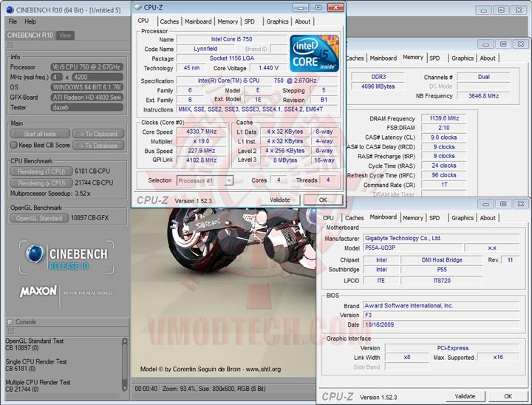Open About tab in CPU-Z Memory window
Screen dimensions: 532x405
point(488,58)
